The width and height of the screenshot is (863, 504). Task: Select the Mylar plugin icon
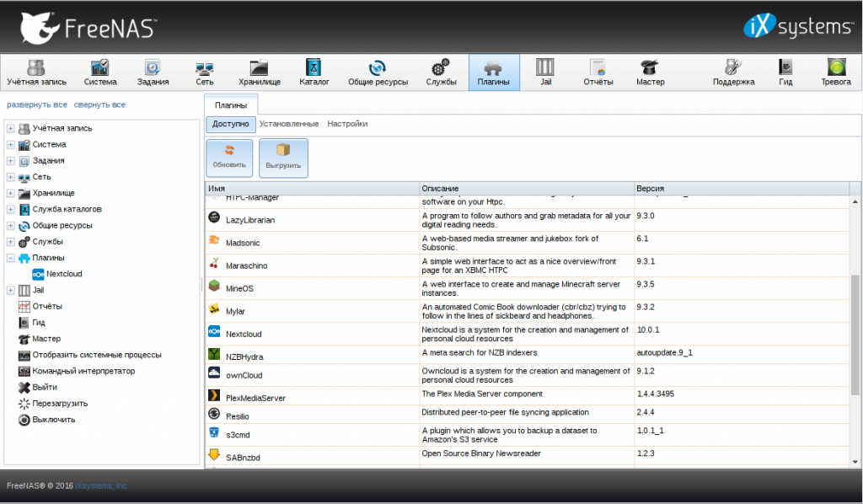[x=214, y=308]
